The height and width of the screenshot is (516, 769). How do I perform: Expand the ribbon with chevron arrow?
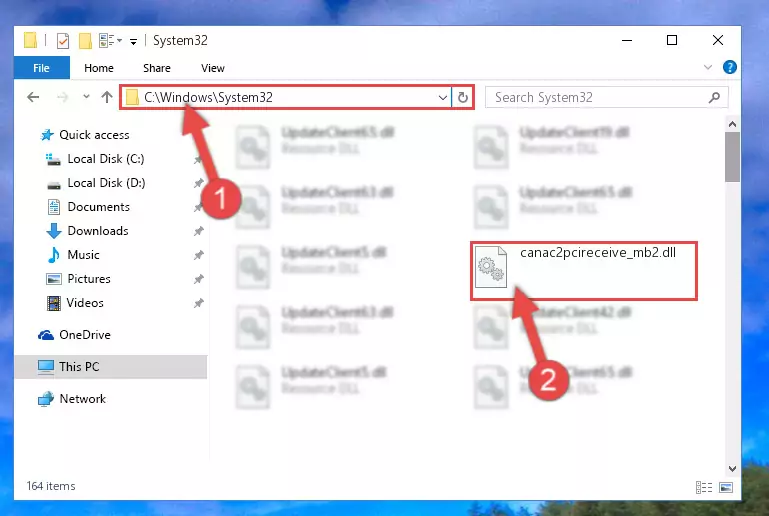click(708, 67)
